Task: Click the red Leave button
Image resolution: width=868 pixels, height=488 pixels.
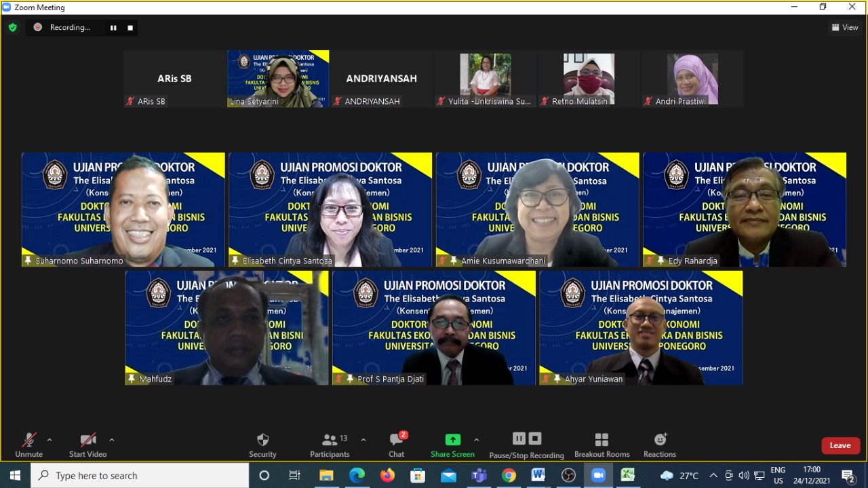Action: [841, 445]
